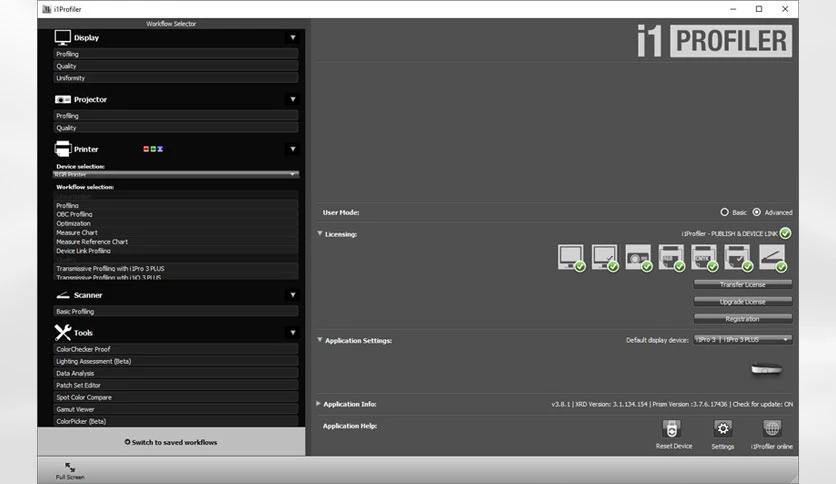
Task: Click the Upgrade License button
Action: point(743,302)
